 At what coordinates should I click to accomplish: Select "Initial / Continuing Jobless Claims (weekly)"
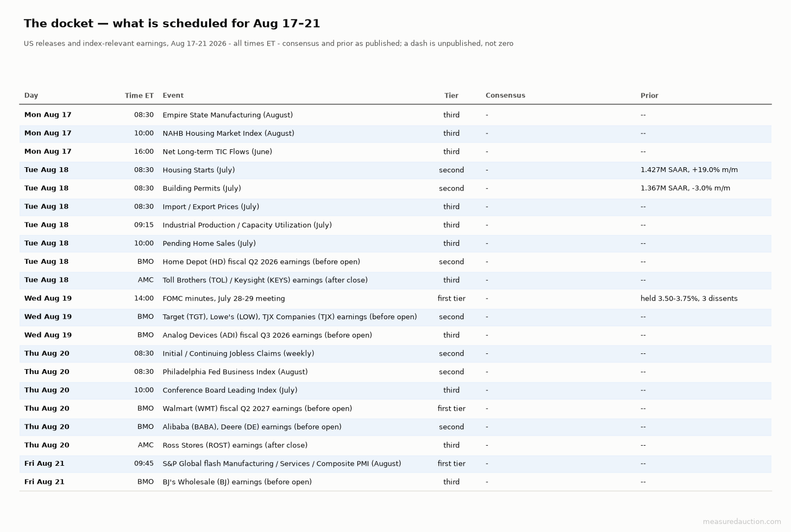tap(238, 353)
